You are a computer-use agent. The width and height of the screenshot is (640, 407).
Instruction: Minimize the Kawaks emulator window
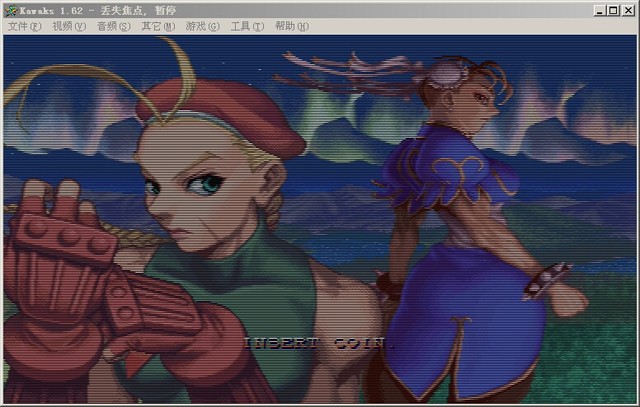(x=598, y=10)
